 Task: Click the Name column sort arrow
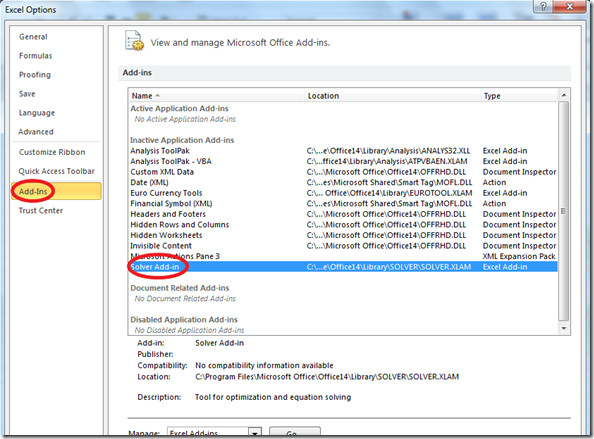click(157, 95)
